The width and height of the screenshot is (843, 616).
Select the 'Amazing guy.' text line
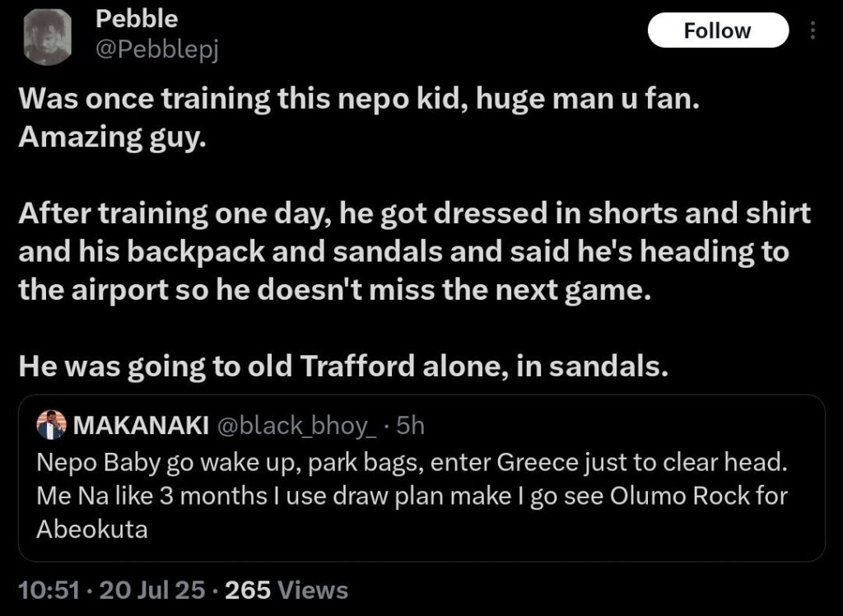coord(112,138)
